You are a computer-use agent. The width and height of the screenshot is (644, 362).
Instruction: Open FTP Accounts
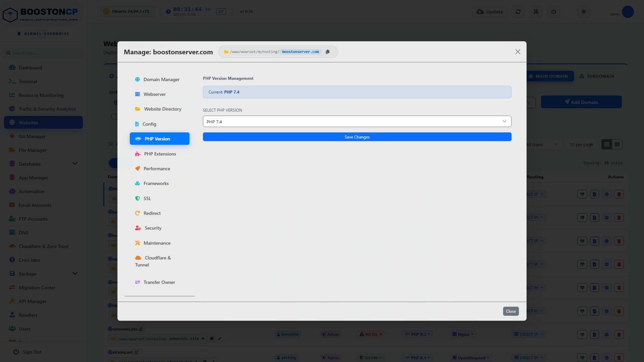pos(43,219)
